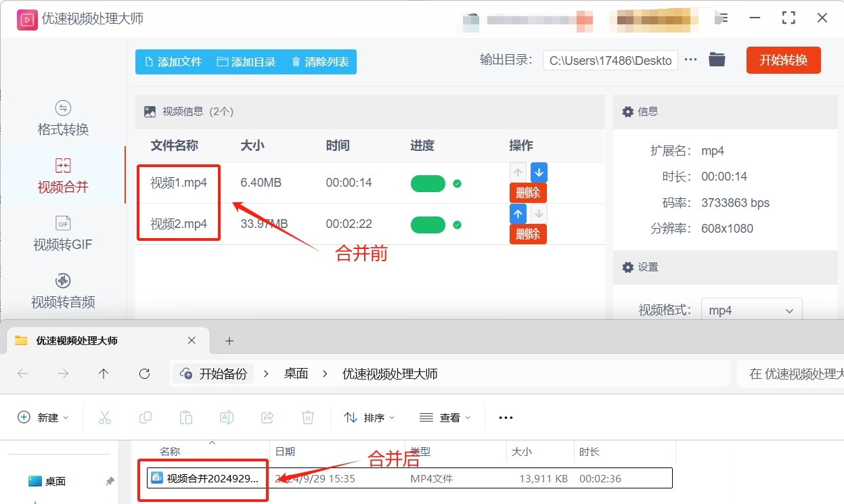The width and height of the screenshot is (844, 504).
Task: Switch to the 视频合并 tab
Action: (63, 175)
